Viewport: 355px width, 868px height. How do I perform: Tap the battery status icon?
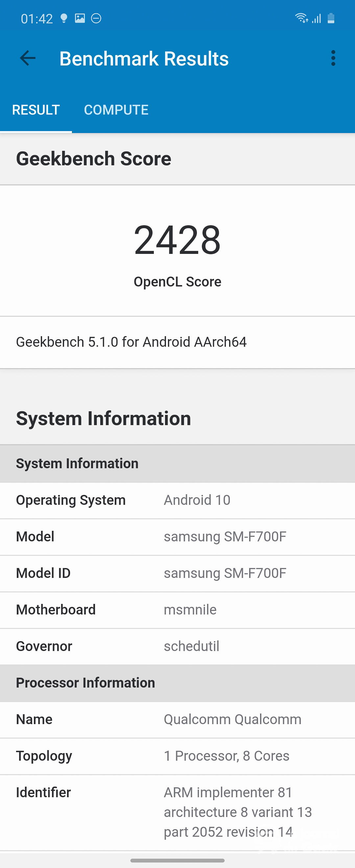(331, 18)
